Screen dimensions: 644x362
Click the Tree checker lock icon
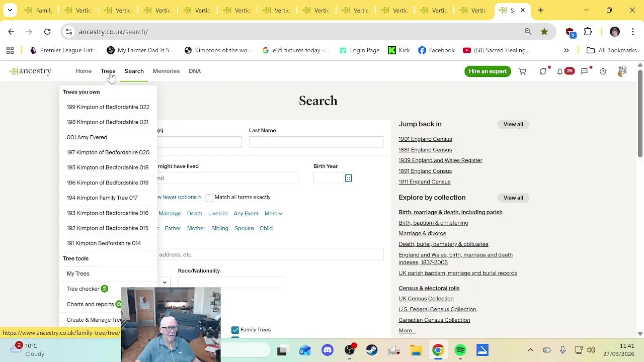coord(104,289)
